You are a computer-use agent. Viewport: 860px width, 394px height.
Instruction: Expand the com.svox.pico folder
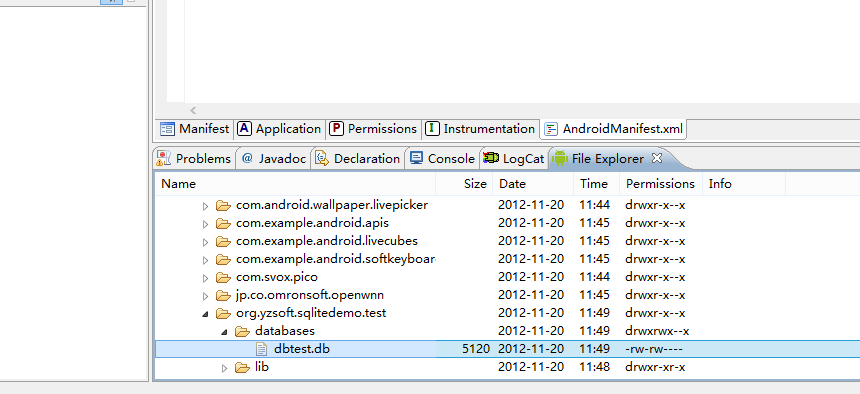(x=206, y=278)
